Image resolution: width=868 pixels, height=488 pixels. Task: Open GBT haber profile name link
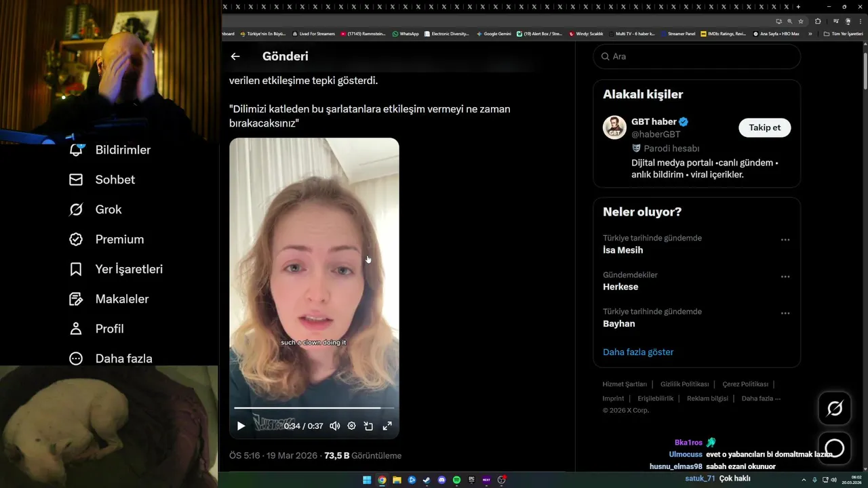tap(654, 121)
